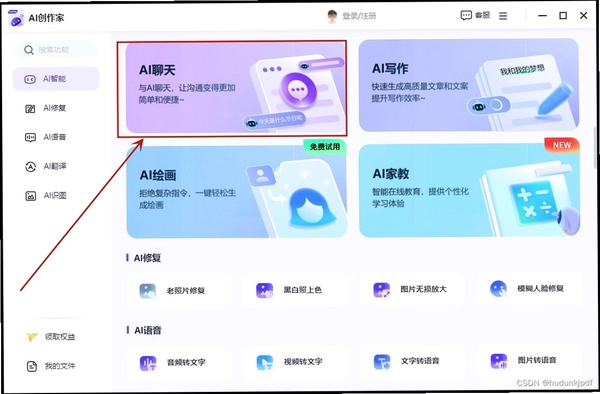Click the AI创作家 app logo icon
Image resolution: width=600 pixels, height=394 pixels.
click(x=16, y=18)
